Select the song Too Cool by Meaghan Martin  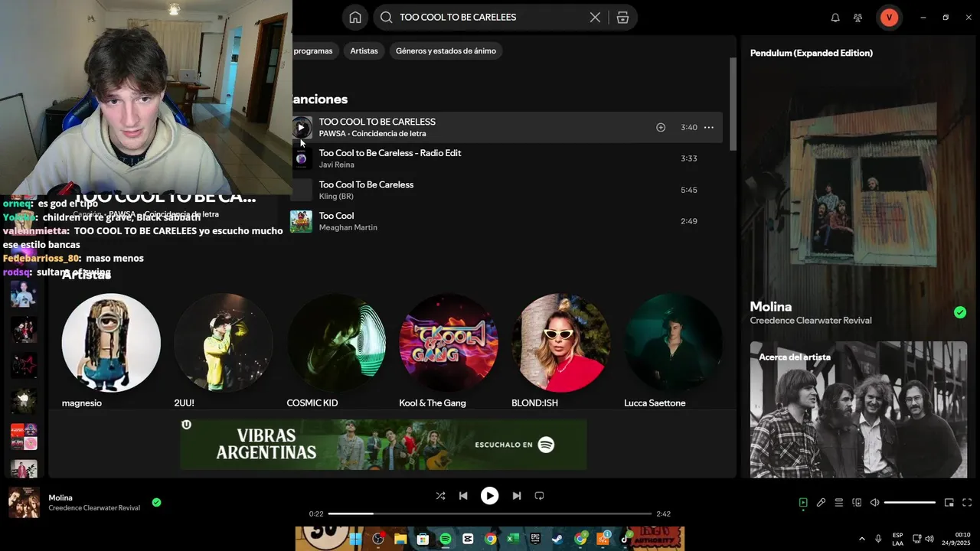coord(336,216)
